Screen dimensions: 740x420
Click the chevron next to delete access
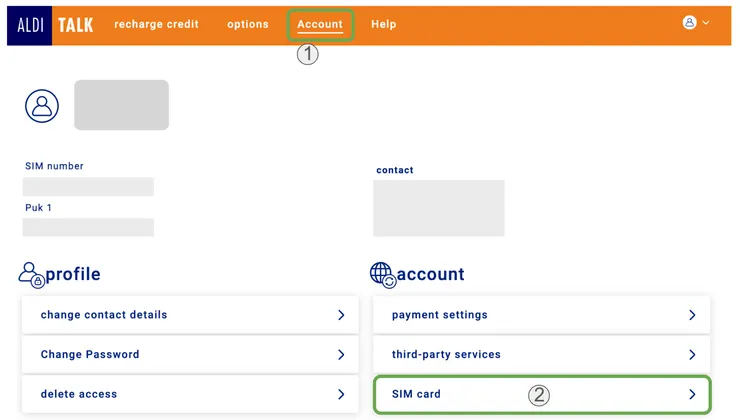tap(341, 395)
